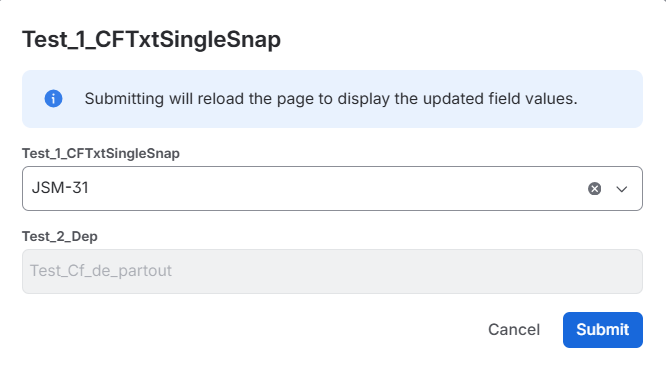Cancel the field edit dialog
Image resolution: width=666 pixels, height=370 pixels.
coord(514,330)
